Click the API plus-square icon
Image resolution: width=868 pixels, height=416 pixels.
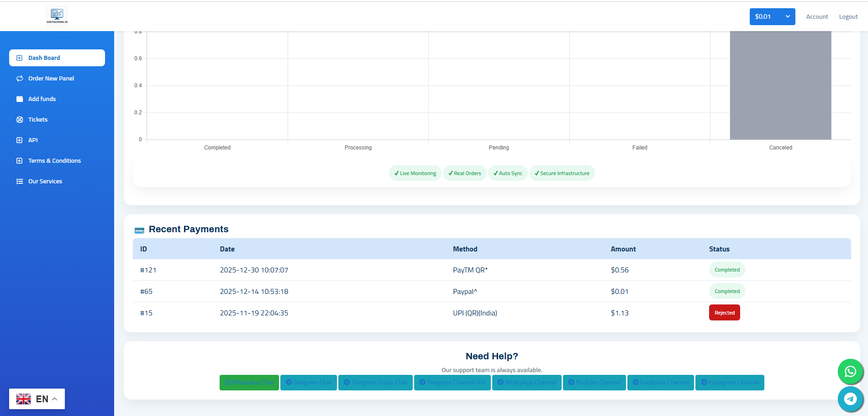(20, 140)
